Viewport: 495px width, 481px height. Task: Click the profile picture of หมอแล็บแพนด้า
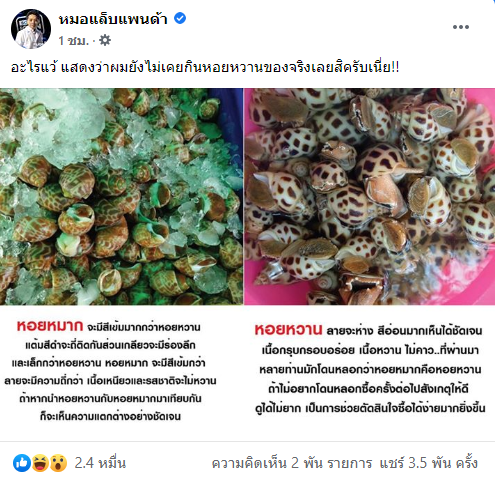[31, 29]
